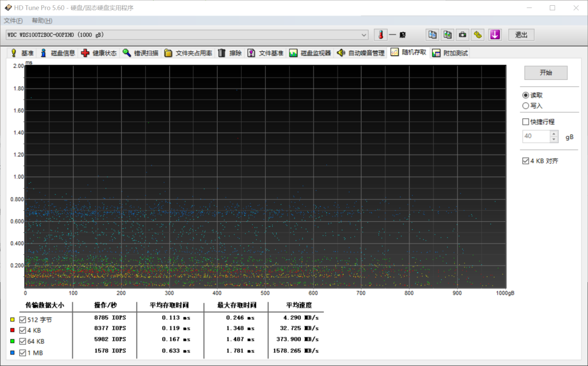Click the temperature thermometer icon
The width and height of the screenshot is (588, 366).
(x=381, y=35)
